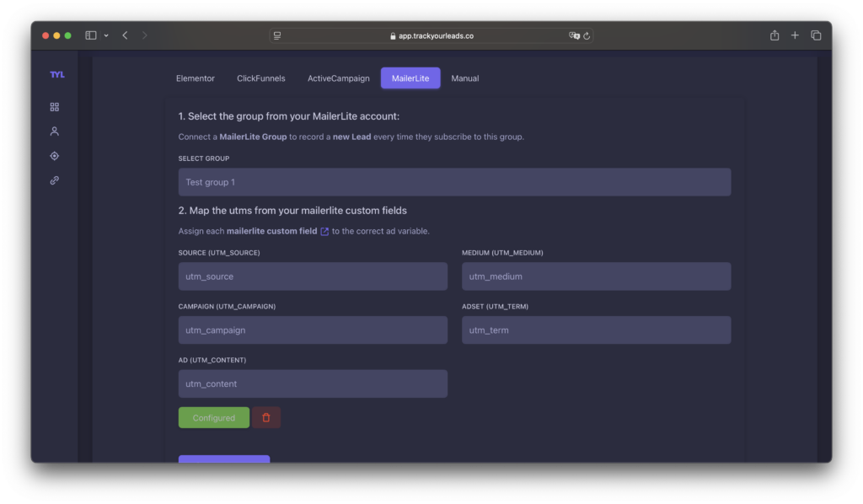Open the reader view icon in address bar

pyautogui.click(x=277, y=35)
